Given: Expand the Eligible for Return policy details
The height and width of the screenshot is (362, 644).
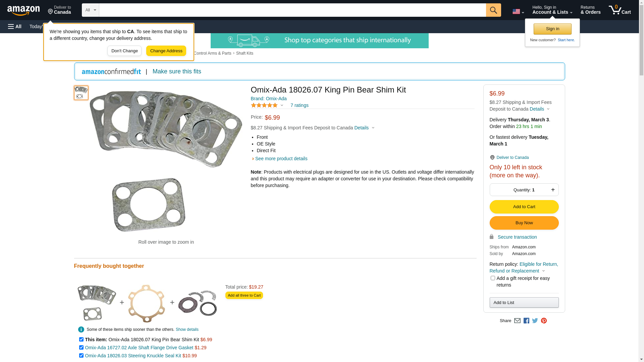Looking at the screenshot, I should (x=544, y=271).
